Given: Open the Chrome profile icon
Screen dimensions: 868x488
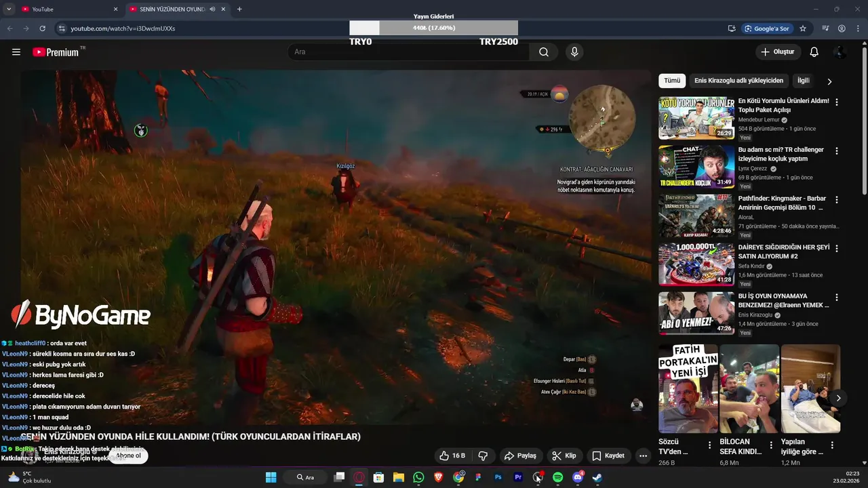Looking at the screenshot, I should point(842,28).
